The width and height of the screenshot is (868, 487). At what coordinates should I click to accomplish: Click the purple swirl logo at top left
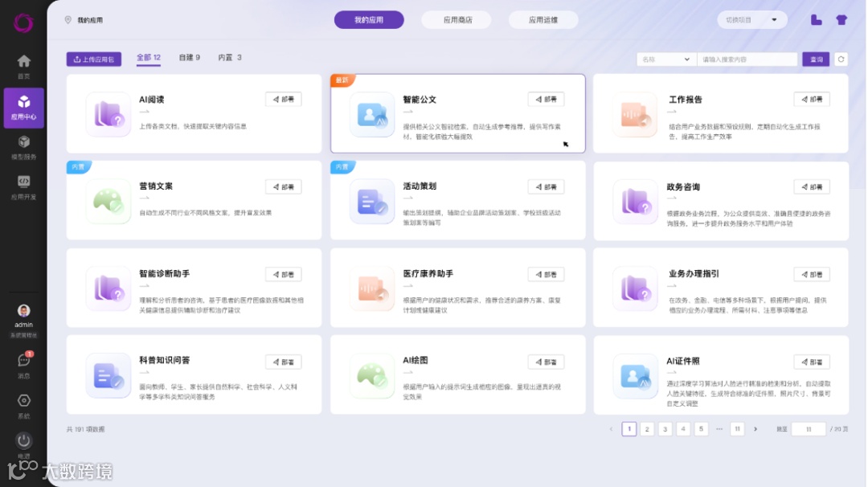[24, 23]
